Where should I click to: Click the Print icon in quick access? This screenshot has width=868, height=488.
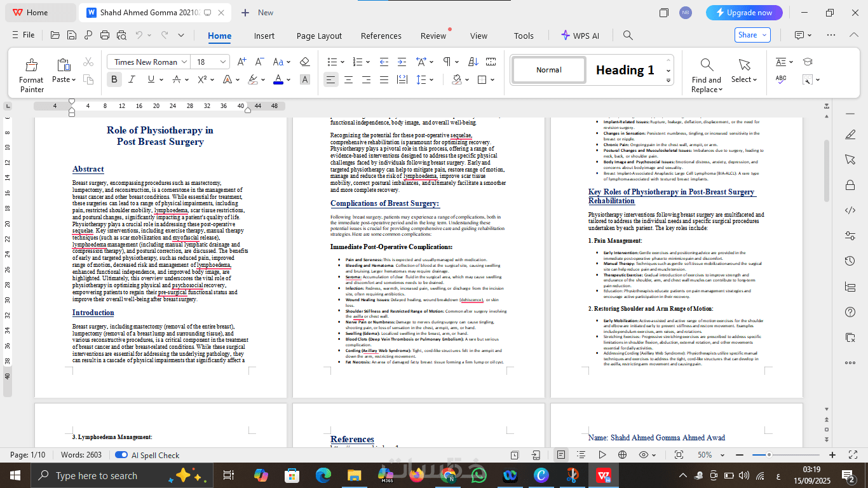[105, 36]
